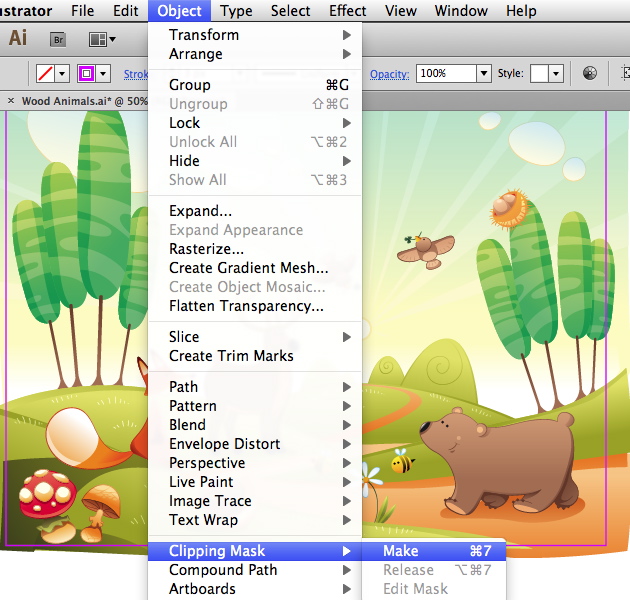Open the Help menu
The width and height of the screenshot is (630, 600).
pyautogui.click(x=521, y=11)
